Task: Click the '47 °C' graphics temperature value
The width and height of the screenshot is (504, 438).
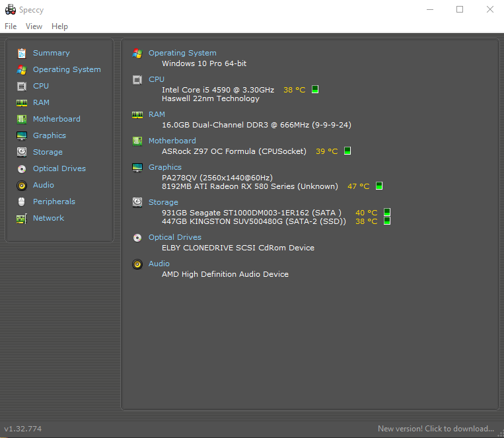Action: click(359, 186)
